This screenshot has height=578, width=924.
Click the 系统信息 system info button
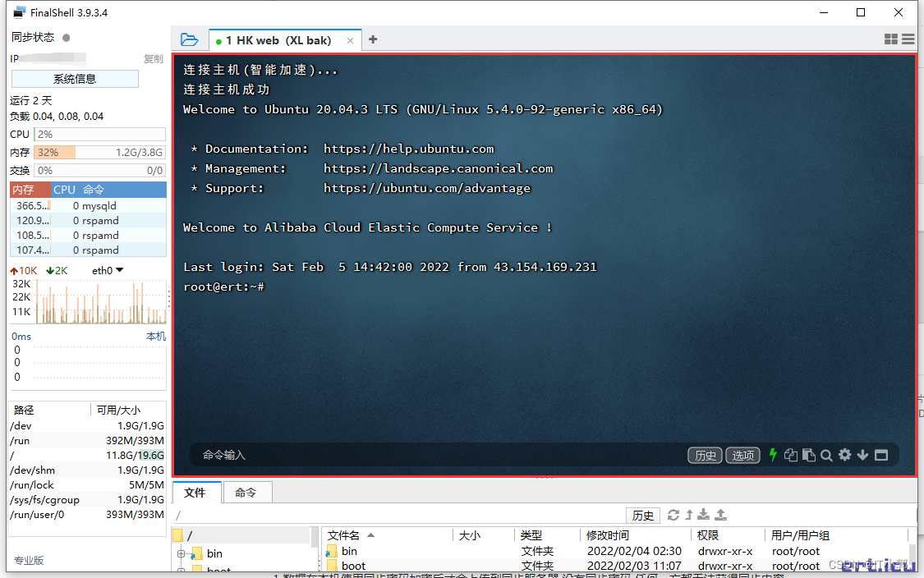coord(75,79)
